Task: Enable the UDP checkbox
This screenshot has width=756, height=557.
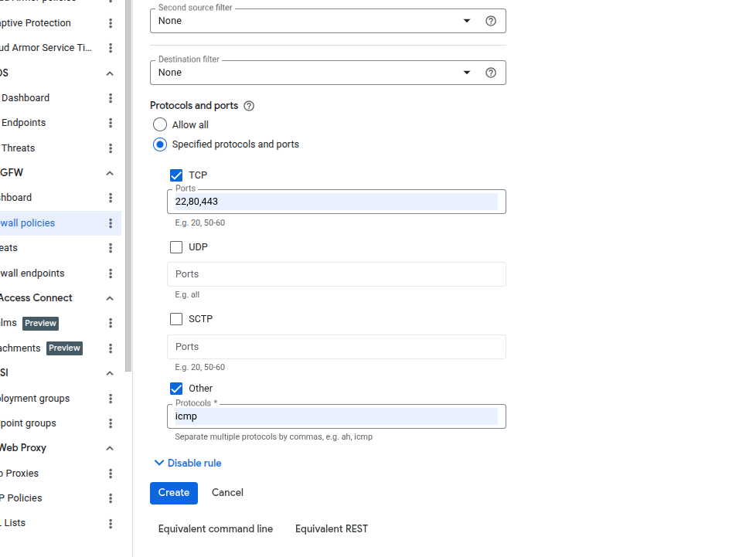Action: tap(176, 247)
